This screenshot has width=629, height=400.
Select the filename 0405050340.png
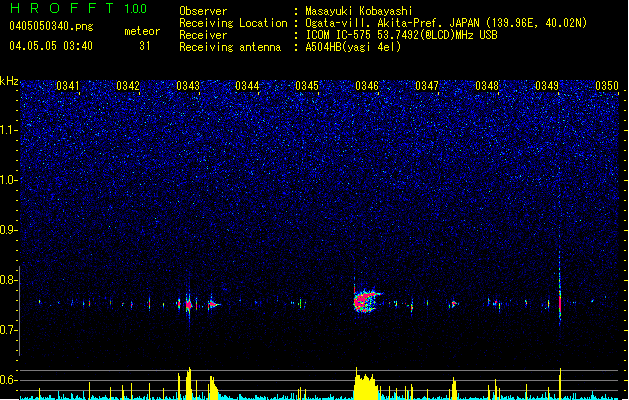51,26
